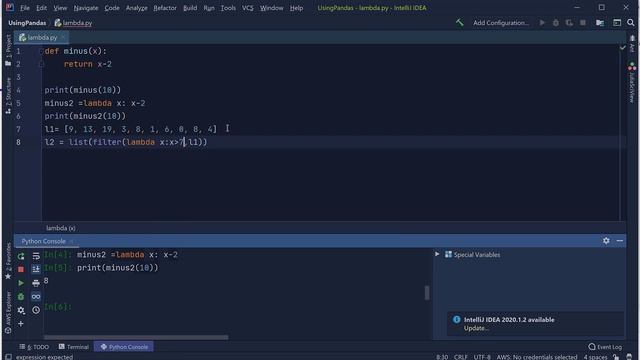
Task: Open Run Anything window icon
Action: point(617,23)
